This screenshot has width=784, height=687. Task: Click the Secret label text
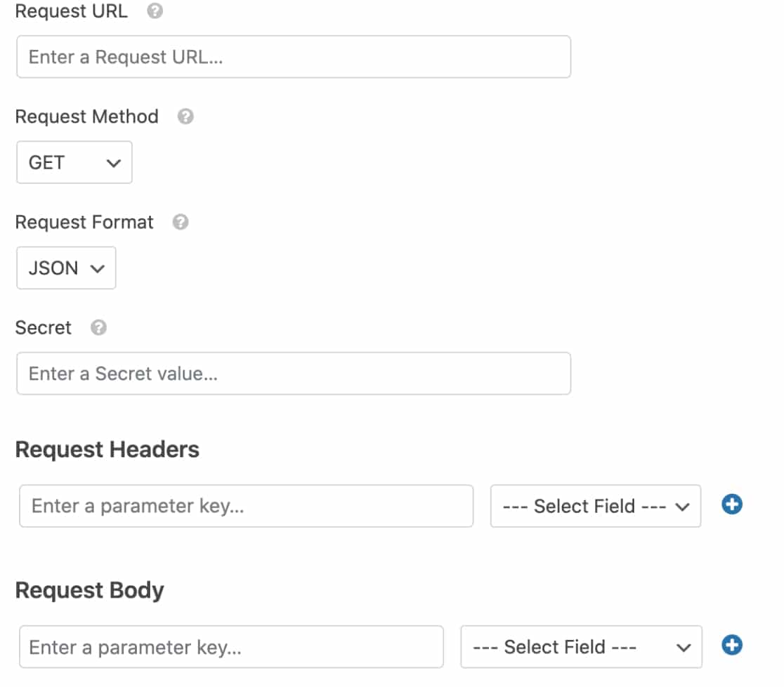pos(44,327)
